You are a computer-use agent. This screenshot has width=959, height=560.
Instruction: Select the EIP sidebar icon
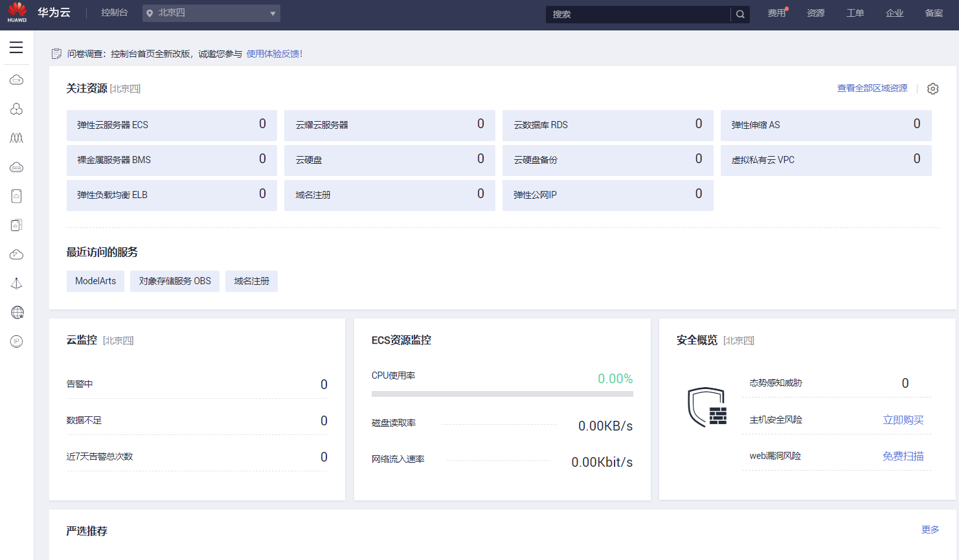(x=16, y=341)
